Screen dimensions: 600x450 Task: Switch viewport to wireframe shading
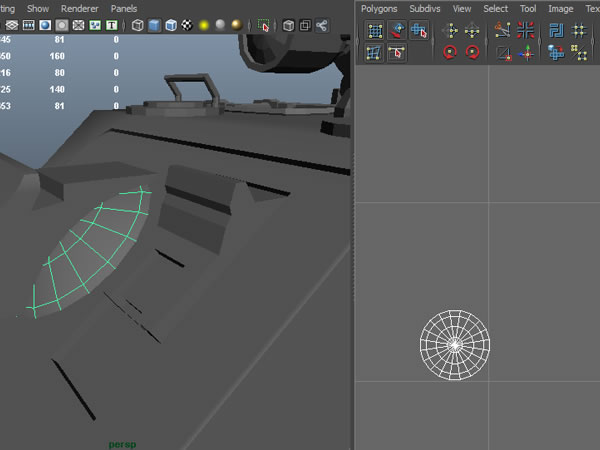137,25
